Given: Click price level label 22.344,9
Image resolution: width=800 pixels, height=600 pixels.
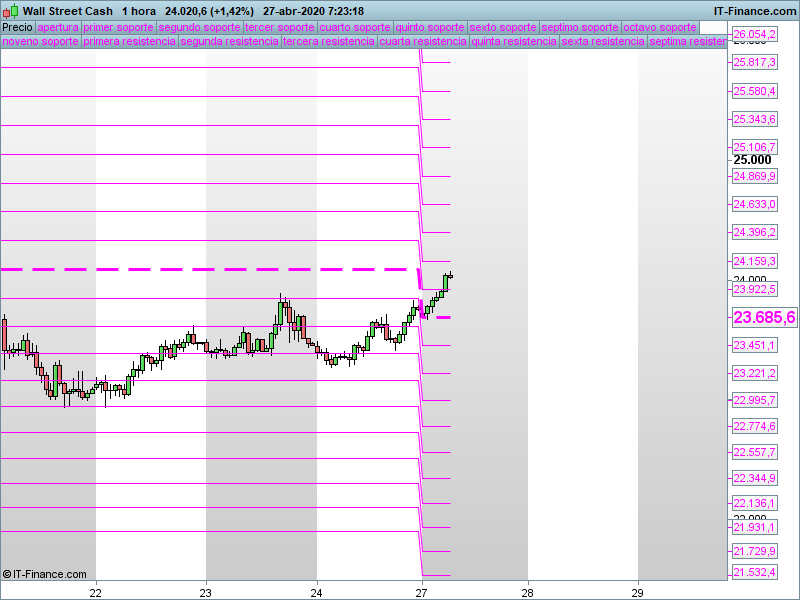Looking at the screenshot, I should (x=755, y=479).
